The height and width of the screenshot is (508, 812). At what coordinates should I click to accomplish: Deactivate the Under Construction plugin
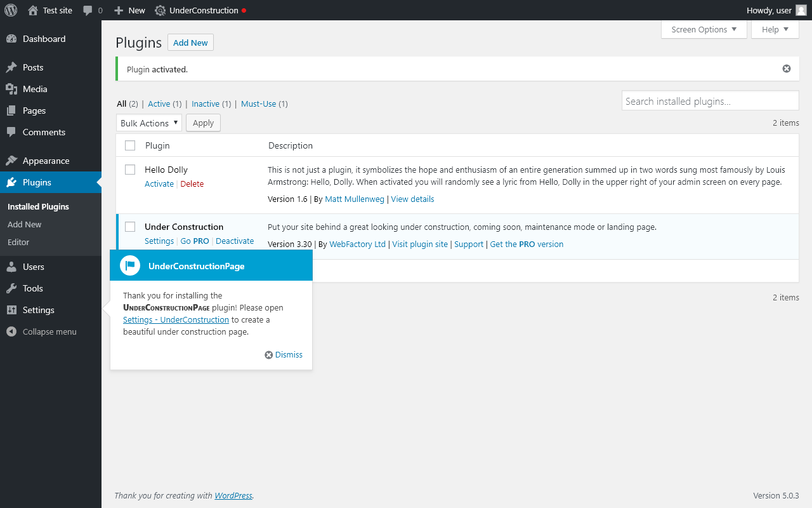[235, 241]
